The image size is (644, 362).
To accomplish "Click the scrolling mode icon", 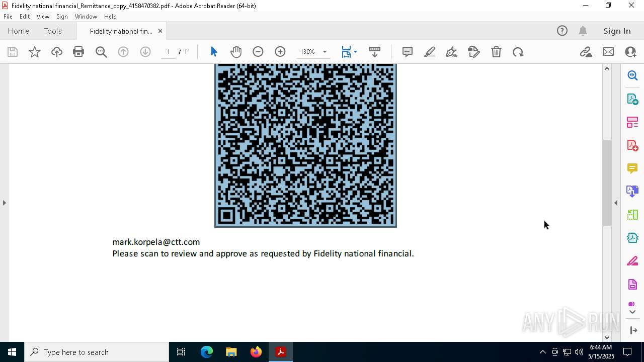I will point(375,52).
